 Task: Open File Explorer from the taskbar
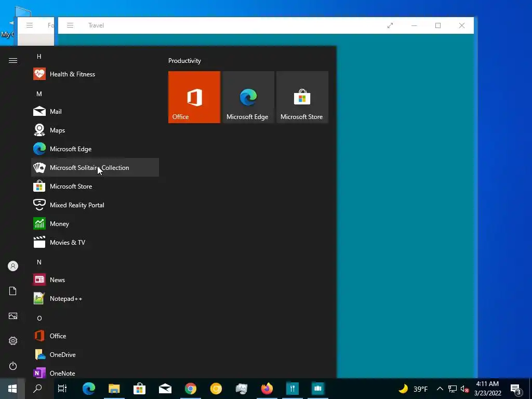coord(114,389)
